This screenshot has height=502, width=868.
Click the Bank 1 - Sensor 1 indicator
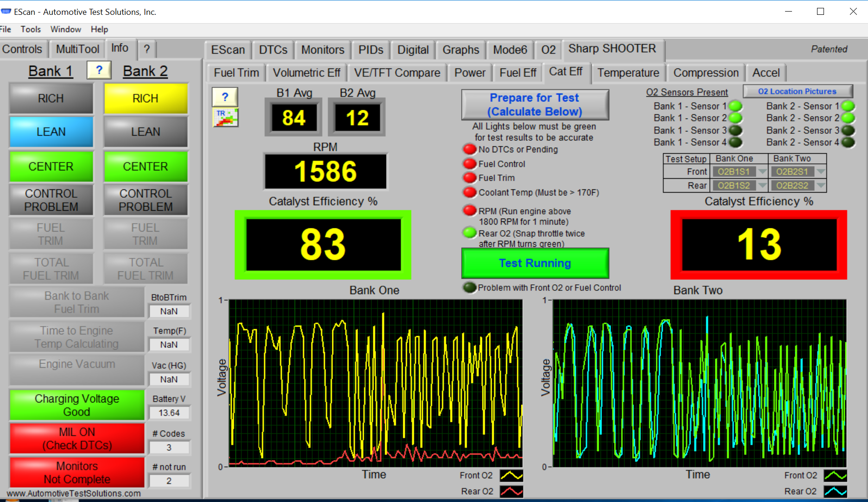click(x=735, y=106)
